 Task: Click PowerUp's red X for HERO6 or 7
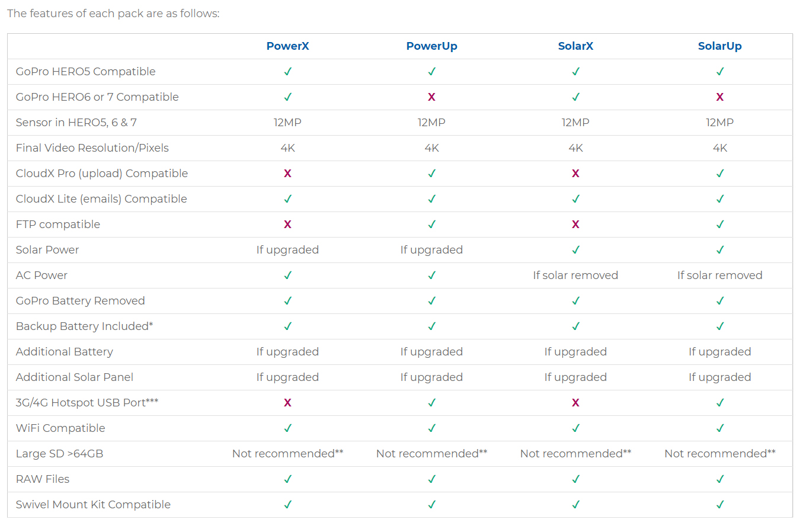click(431, 97)
